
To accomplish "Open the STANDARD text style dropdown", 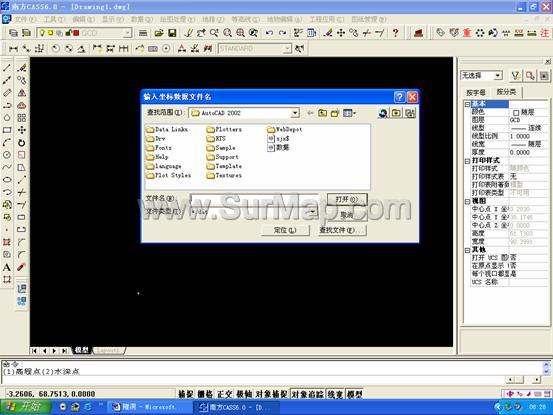I will 288,48.
